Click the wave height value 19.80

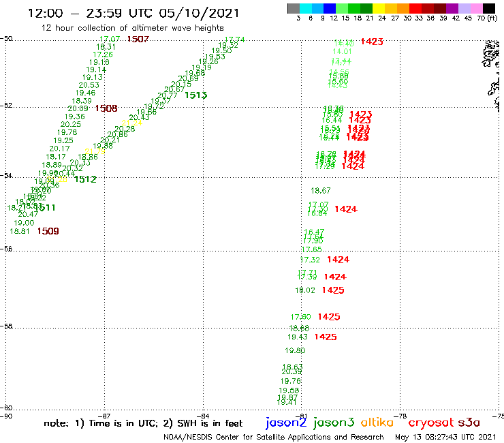[295, 351]
